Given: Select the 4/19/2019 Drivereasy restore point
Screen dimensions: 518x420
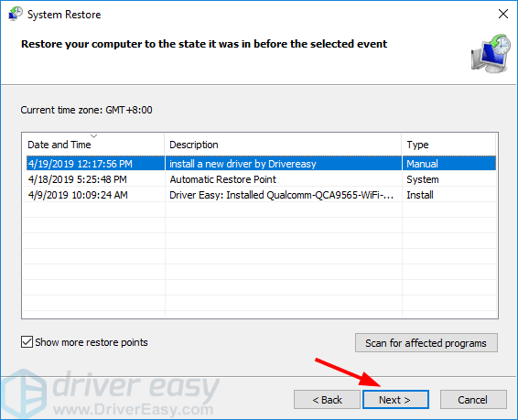Looking at the screenshot, I should pos(261,164).
